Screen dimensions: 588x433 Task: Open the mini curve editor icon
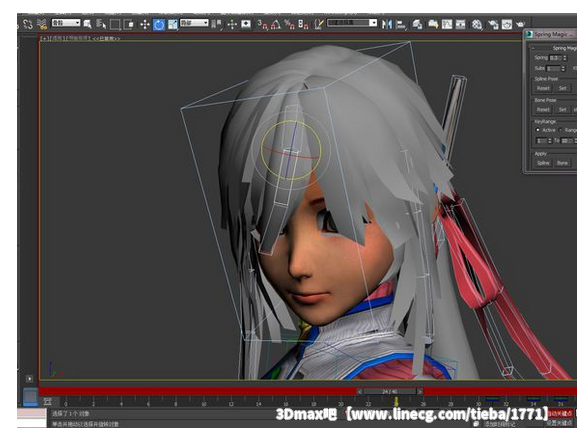[x=47, y=402]
